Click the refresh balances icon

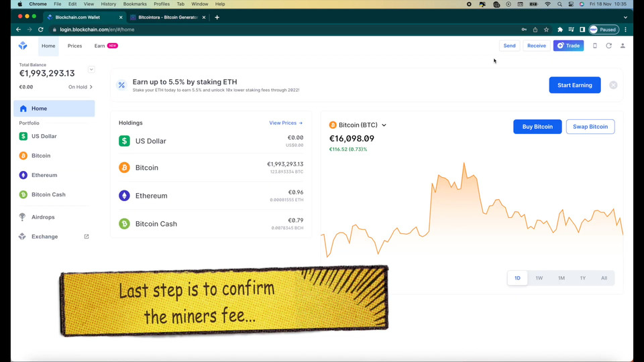tap(608, 46)
